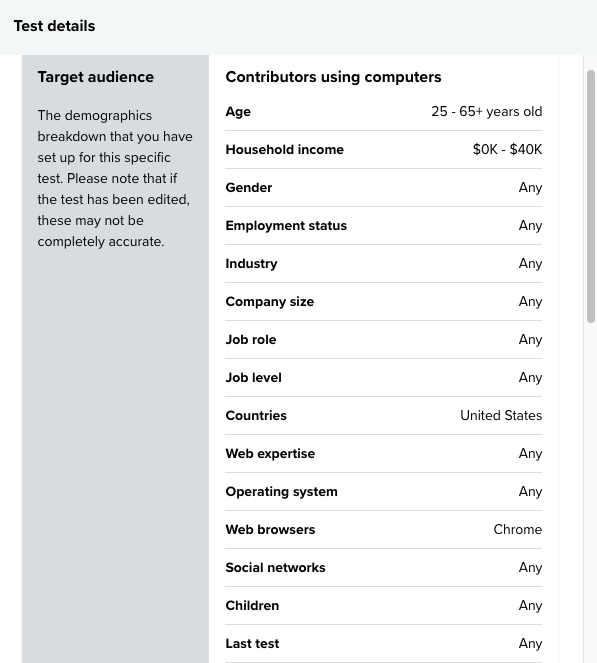
Task: Click the Children row label
Action: [x=252, y=605]
